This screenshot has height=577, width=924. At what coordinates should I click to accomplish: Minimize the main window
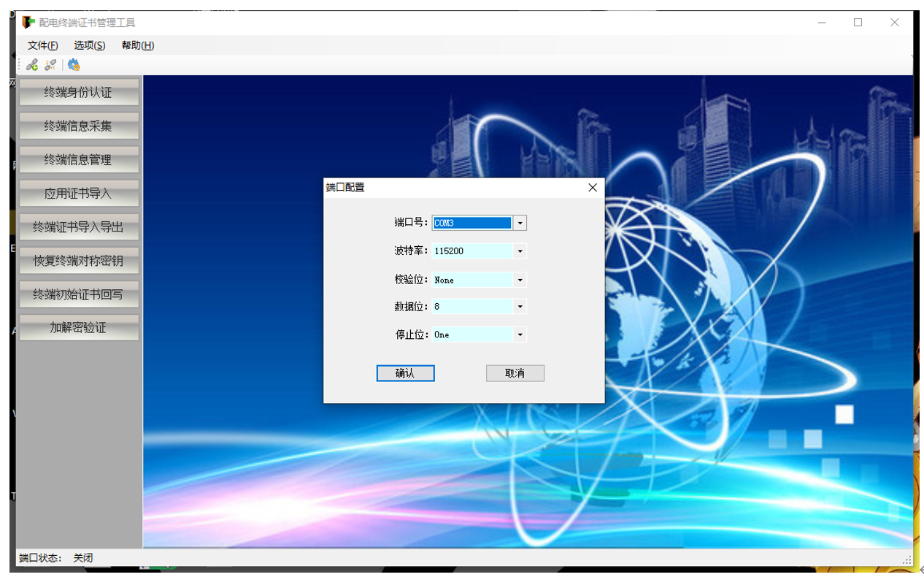coord(823,23)
